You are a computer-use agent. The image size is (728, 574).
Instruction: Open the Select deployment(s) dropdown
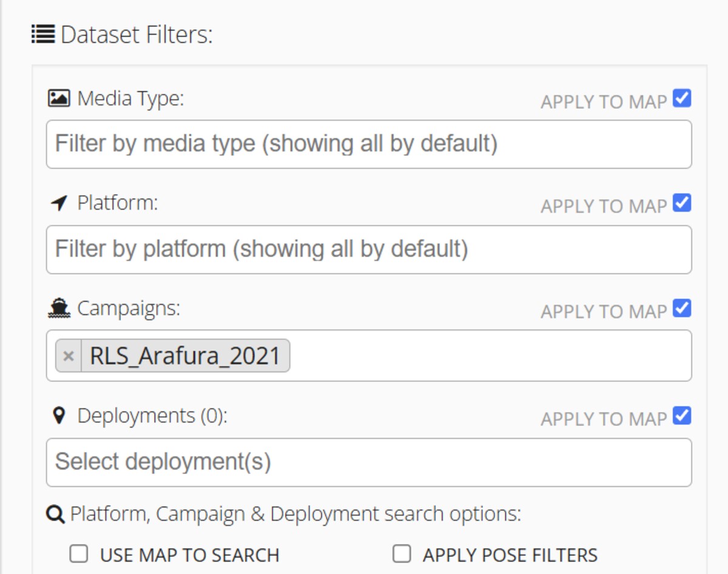coord(368,462)
